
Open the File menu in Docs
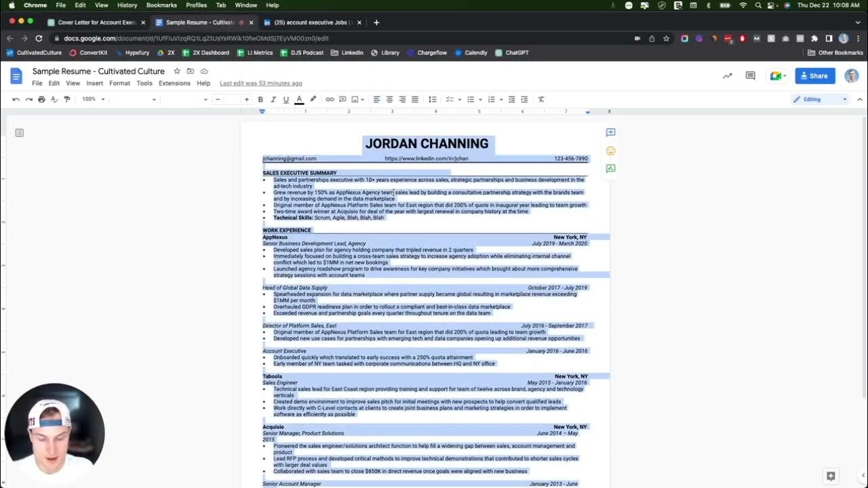(x=37, y=83)
